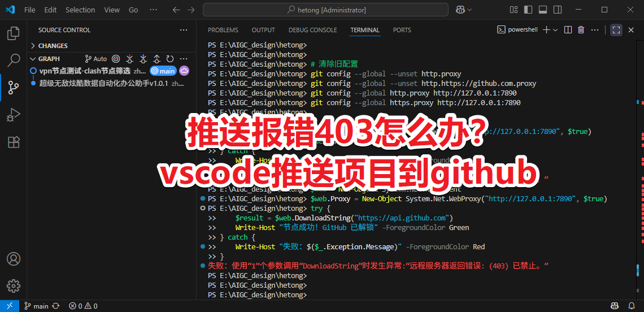Switch to the TERMINAL tab
Viewport: 644px width, 312px height.
(x=365, y=30)
